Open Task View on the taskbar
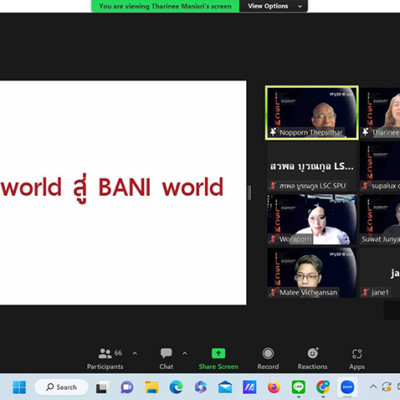Image resolution: width=400 pixels, height=400 pixels. click(x=102, y=387)
